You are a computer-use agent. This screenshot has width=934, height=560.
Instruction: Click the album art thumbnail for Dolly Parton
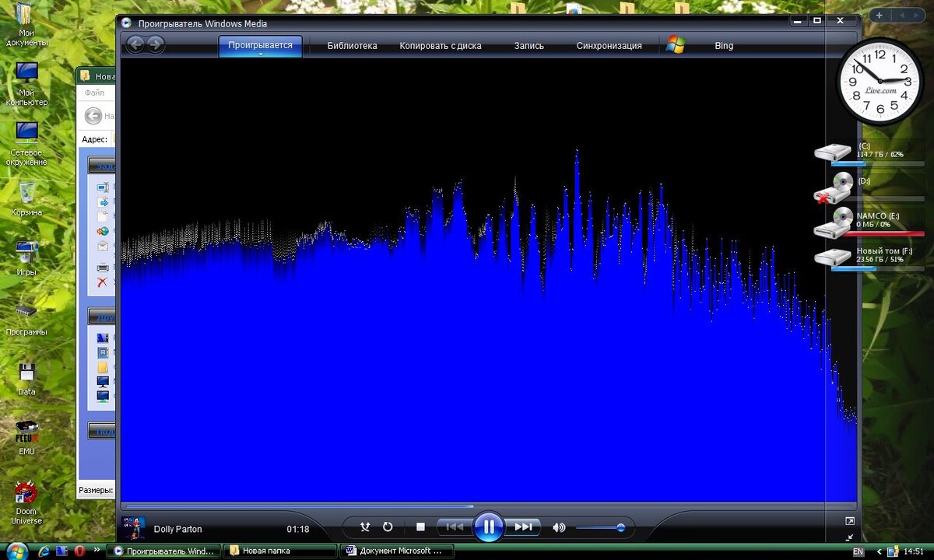pos(134,528)
